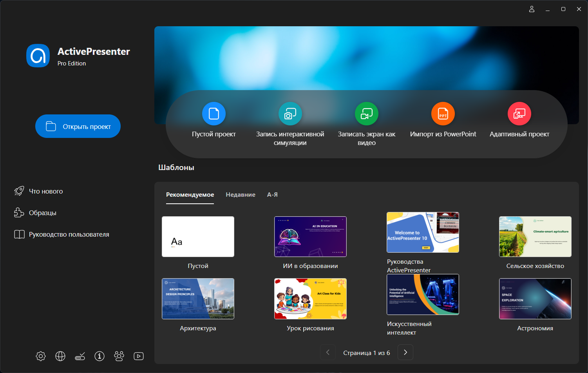This screenshot has width=588, height=373.
Task: Open Образцы sample projects
Action: (x=35, y=213)
